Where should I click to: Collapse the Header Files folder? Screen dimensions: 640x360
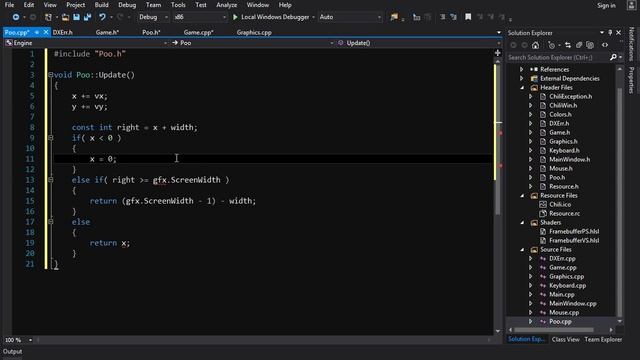522,88
